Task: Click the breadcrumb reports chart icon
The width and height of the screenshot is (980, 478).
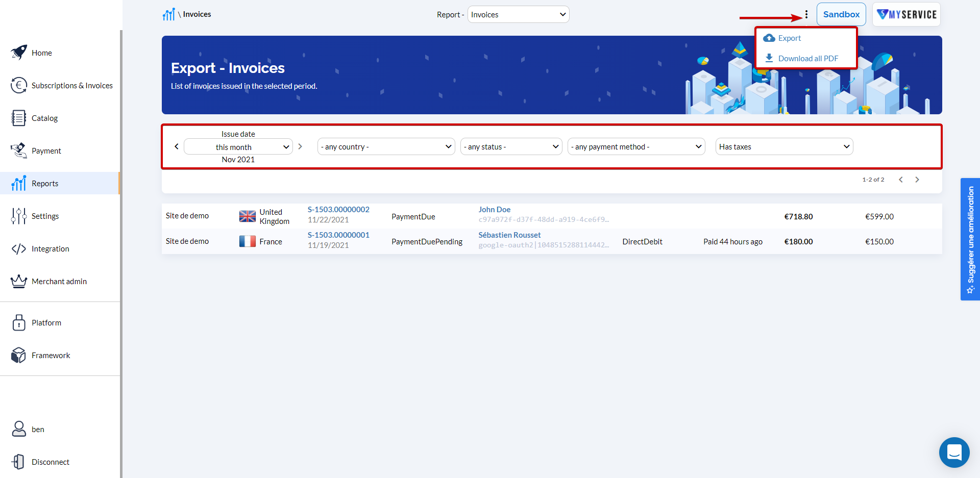Action: click(x=169, y=14)
